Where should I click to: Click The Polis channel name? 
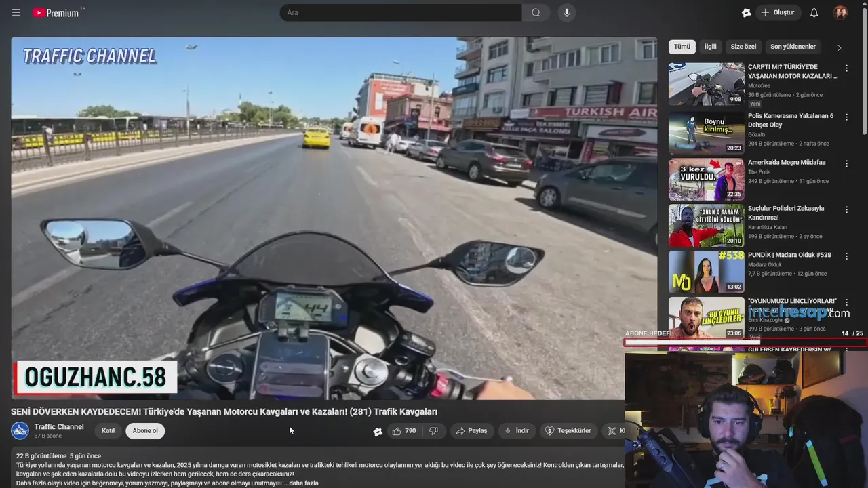click(759, 172)
